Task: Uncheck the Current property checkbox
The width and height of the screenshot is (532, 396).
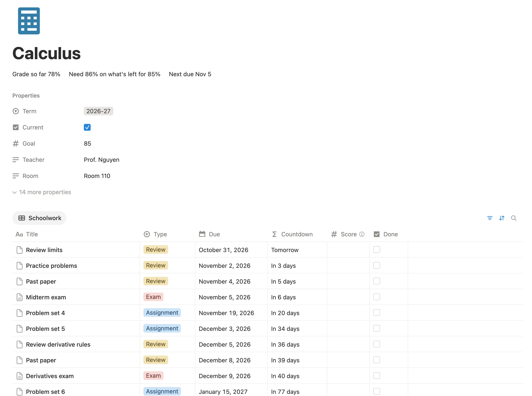Action: click(x=87, y=127)
